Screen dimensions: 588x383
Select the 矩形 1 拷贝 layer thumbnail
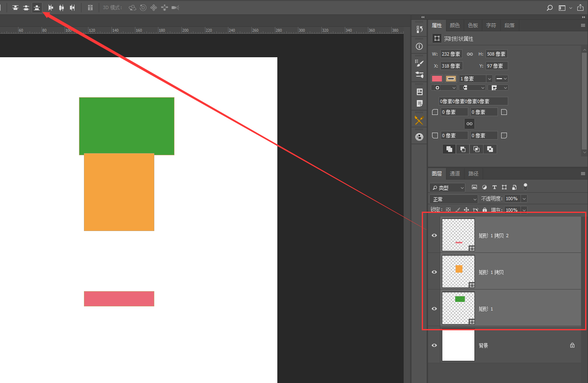pos(458,271)
